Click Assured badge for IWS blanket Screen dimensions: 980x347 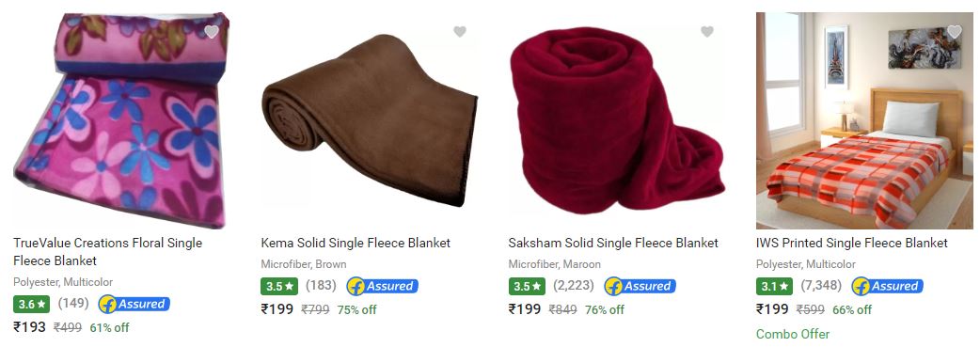(x=888, y=287)
